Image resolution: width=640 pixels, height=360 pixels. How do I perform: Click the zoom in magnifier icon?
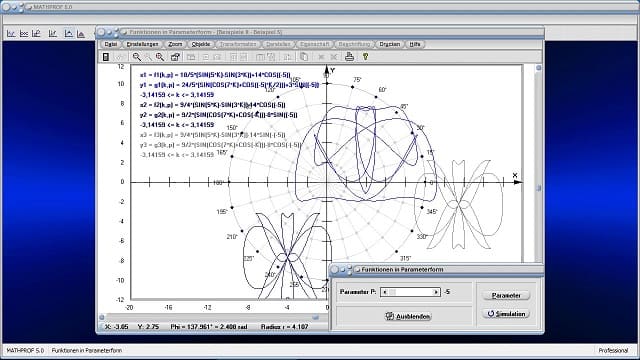coord(137,57)
